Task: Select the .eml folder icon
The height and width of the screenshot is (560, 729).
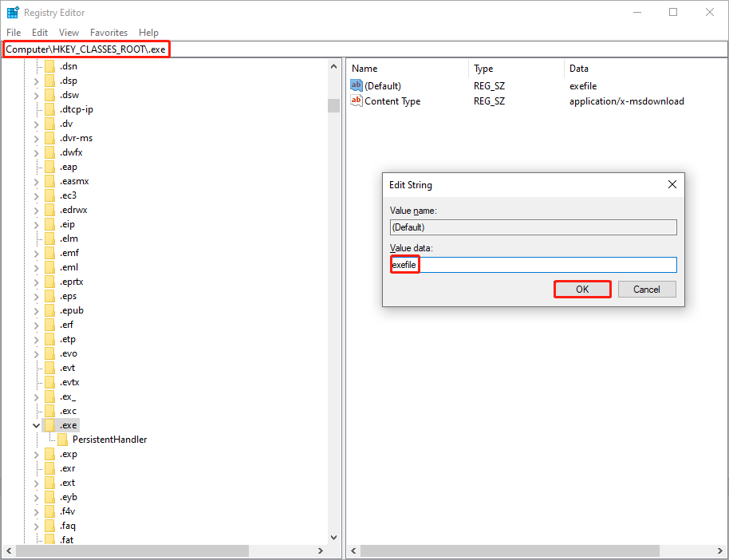Action: 49,267
